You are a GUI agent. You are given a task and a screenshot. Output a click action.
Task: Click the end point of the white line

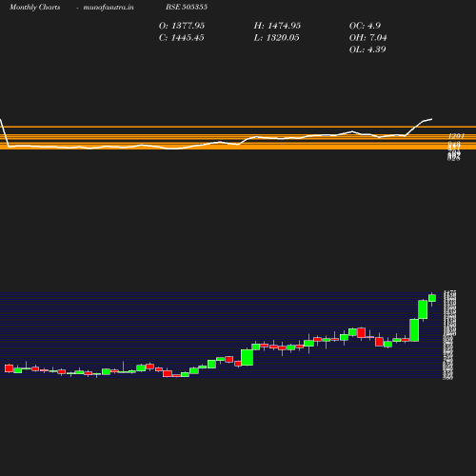tap(432, 119)
